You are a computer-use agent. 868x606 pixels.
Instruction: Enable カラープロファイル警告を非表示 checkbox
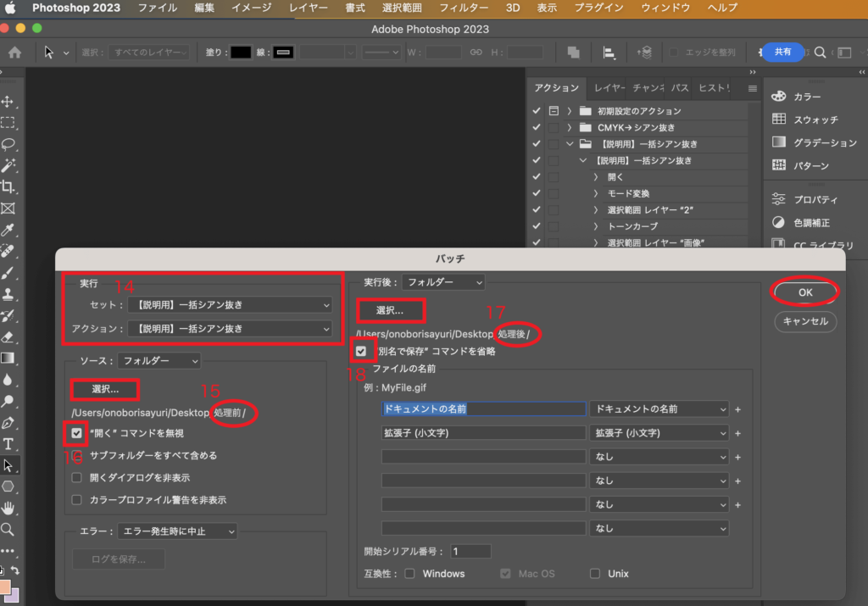(x=76, y=500)
